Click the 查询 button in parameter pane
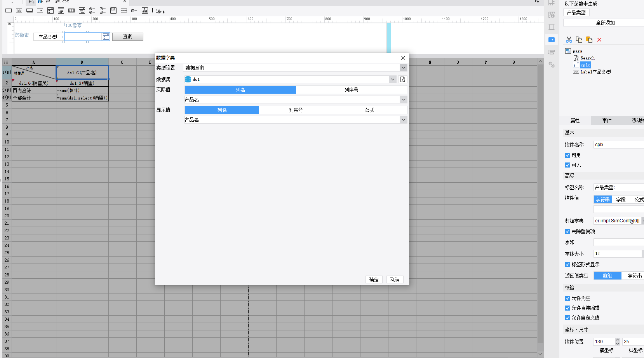Screen dimensions: 644x358 127,37
